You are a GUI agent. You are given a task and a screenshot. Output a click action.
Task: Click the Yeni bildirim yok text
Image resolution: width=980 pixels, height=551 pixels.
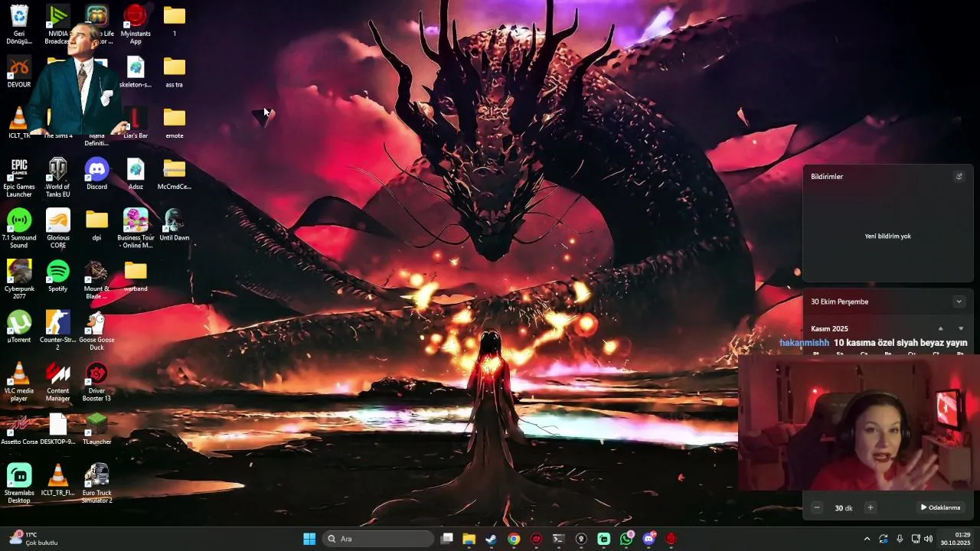[x=887, y=236]
